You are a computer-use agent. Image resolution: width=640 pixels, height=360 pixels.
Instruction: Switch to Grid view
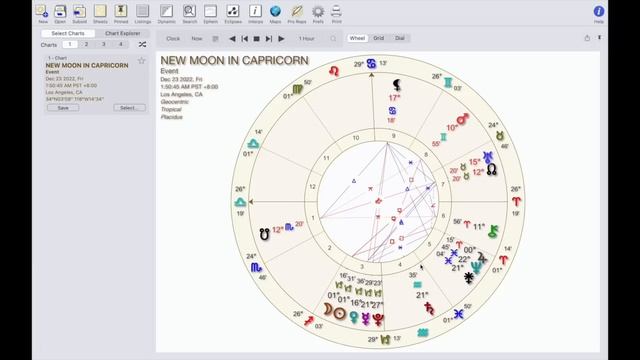(378, 38)
